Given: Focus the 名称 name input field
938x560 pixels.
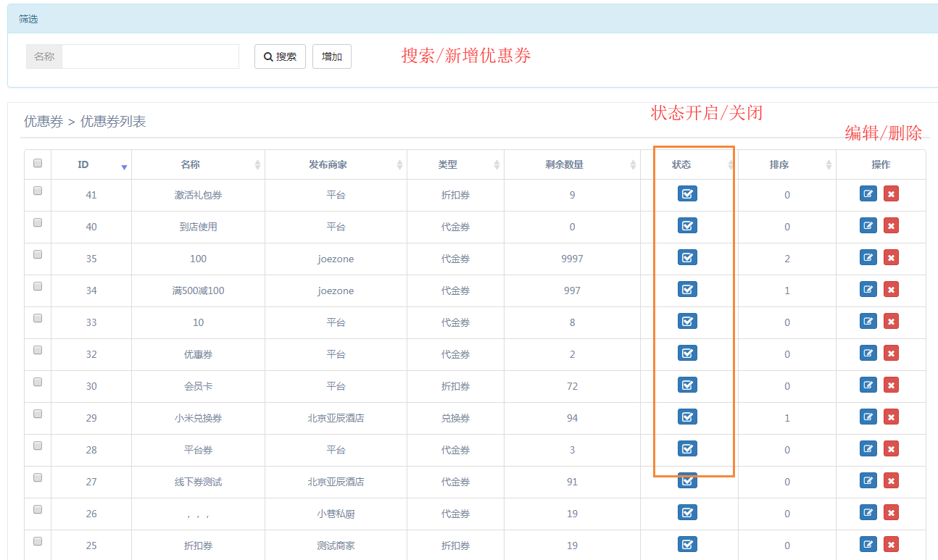Looking at the screenshot, I should point(150,57).
